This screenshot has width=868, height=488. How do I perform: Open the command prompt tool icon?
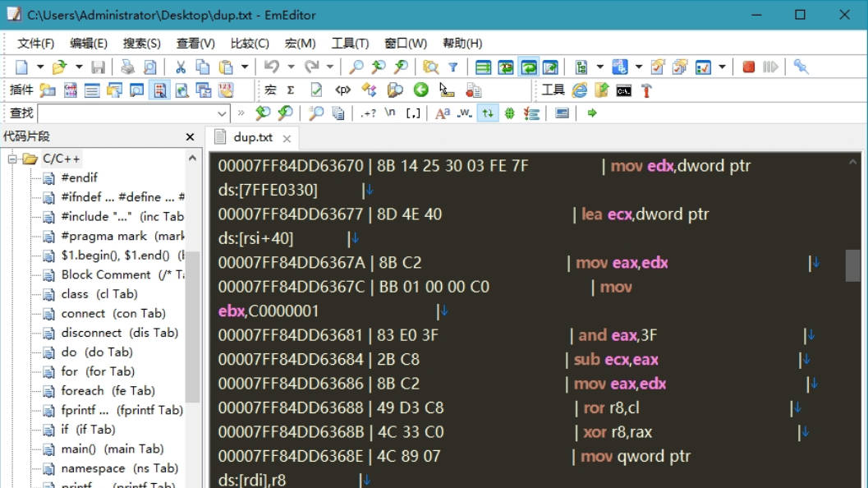coord(623,90)
